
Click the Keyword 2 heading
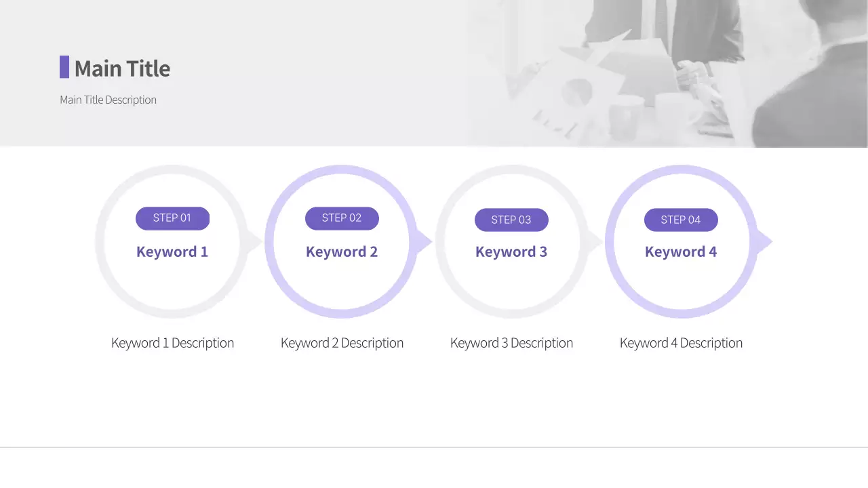coord(342,251)
